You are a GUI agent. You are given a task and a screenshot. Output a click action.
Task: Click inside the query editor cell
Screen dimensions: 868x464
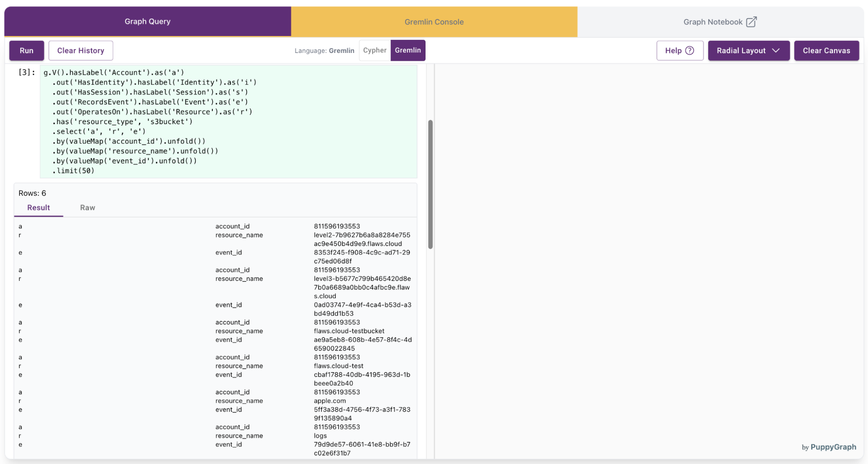(x=217, y=122)
